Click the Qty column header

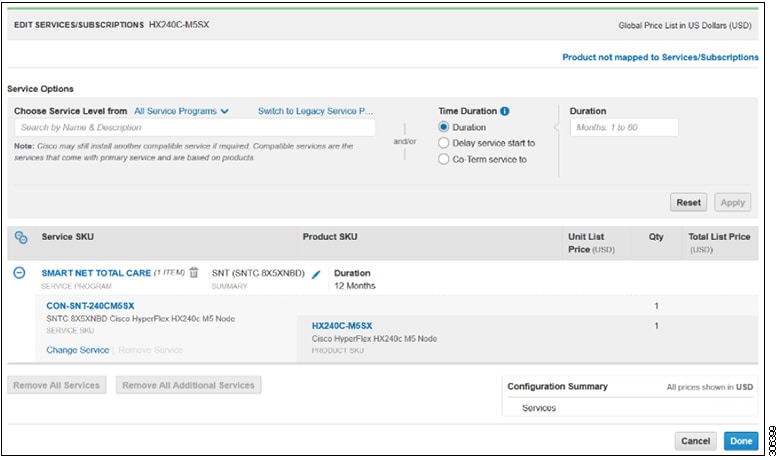(x=656, y=237)
